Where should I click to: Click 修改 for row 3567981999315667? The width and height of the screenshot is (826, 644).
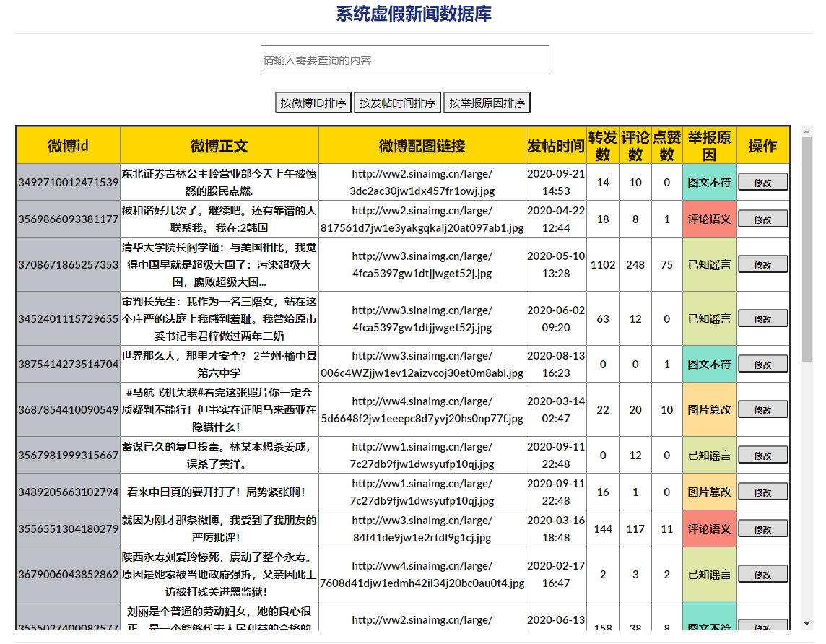point(762,455)
